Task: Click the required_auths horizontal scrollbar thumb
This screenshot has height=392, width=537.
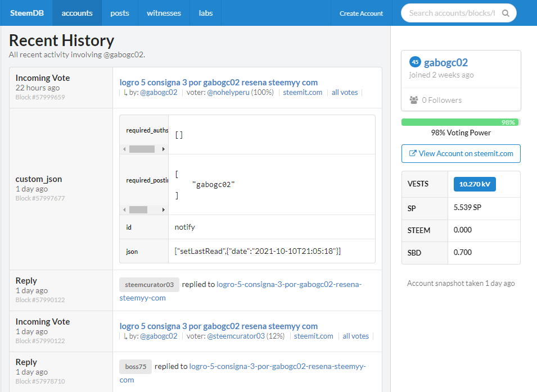Action: click(142, 149)
